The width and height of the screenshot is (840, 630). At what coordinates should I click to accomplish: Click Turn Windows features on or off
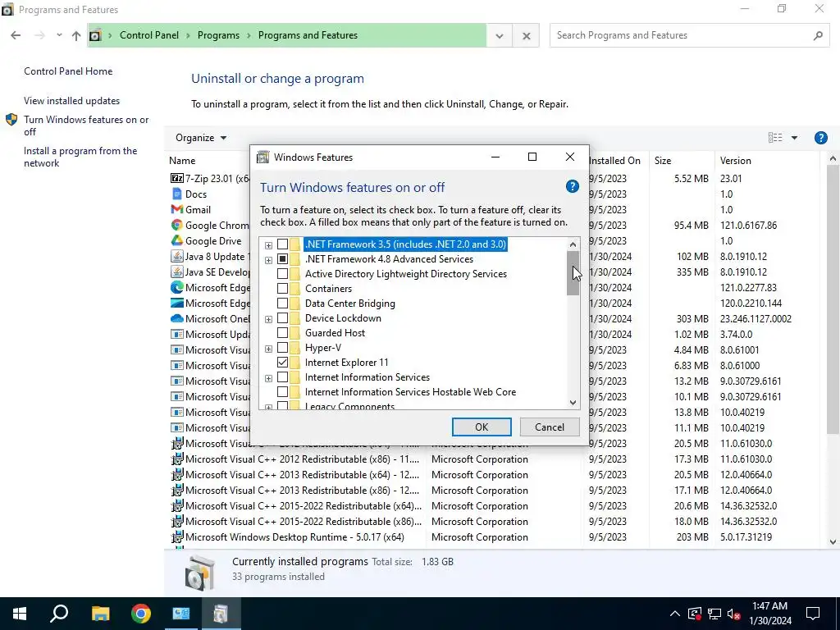tap(86, 126)
